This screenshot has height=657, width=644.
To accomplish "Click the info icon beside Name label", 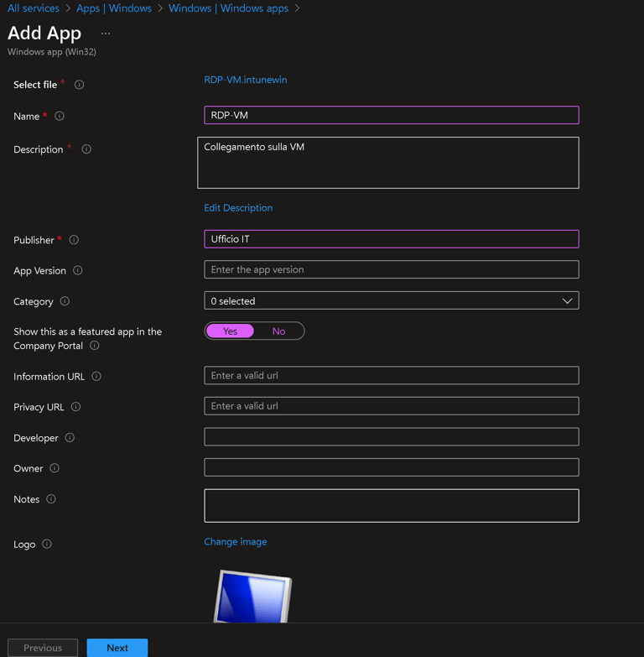I will pyautogui.click(x=60, y=116).
